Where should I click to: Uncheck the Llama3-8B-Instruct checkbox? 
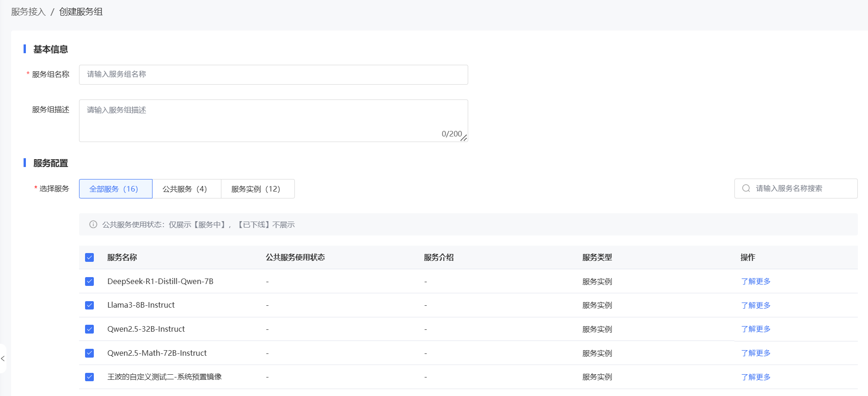coord(90,305)
